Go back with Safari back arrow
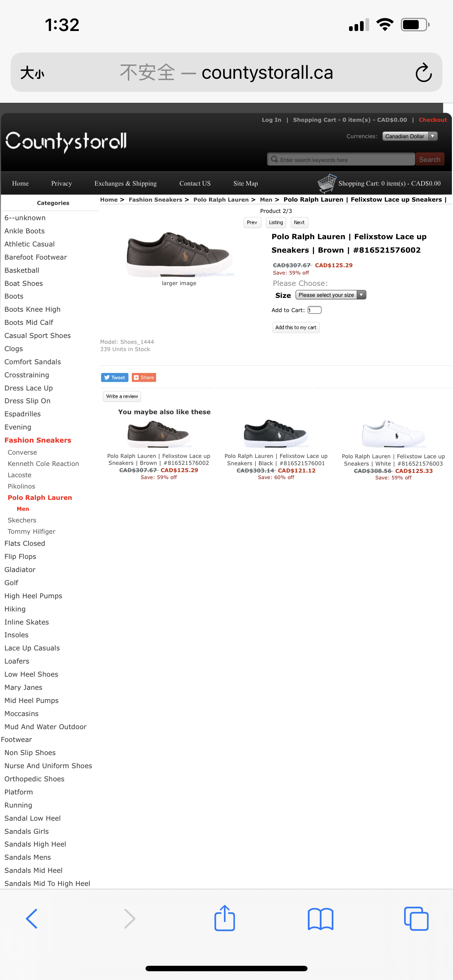This screenshot has width=453, height=980. [32, 918]
